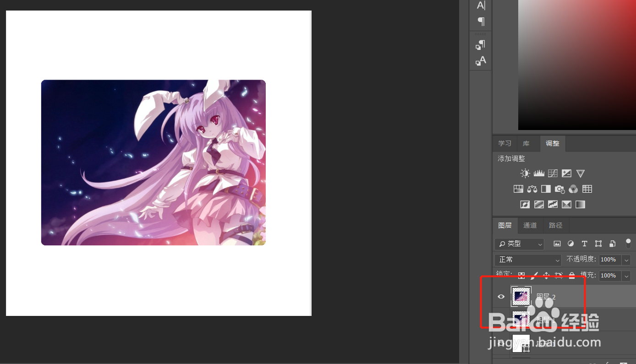Screen dimensions: 636x364
Task: Click the fill 100% value field
Action: pyautogui.click(x=610, y=276)
